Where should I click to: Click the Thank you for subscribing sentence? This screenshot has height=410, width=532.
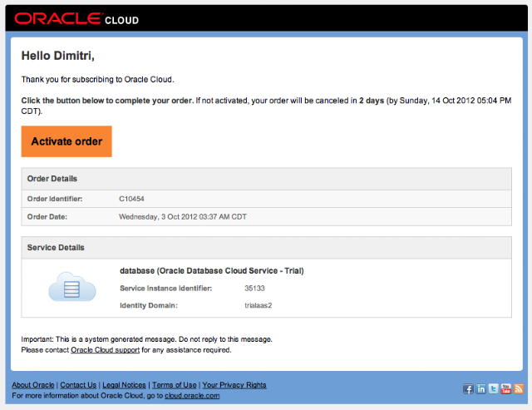coord(98,79)
